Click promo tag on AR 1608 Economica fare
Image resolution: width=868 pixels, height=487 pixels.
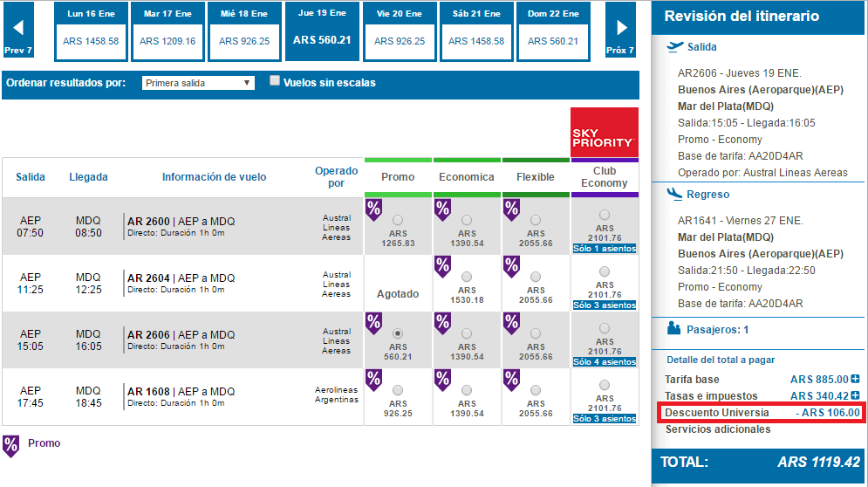442,381
